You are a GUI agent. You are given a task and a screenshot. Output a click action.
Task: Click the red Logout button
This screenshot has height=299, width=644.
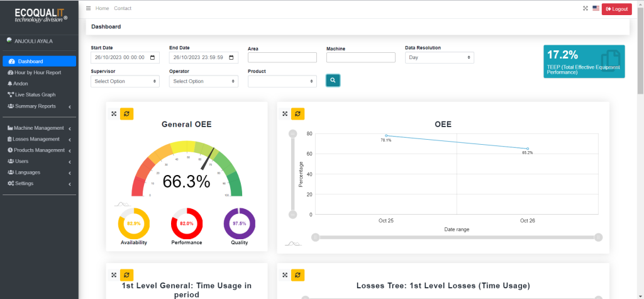pos(616,9)
